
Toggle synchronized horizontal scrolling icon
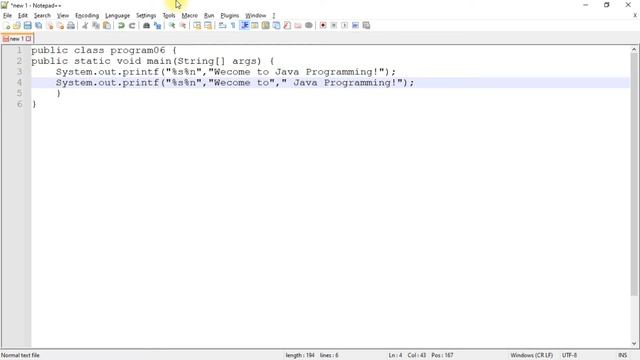pos(208,26)
